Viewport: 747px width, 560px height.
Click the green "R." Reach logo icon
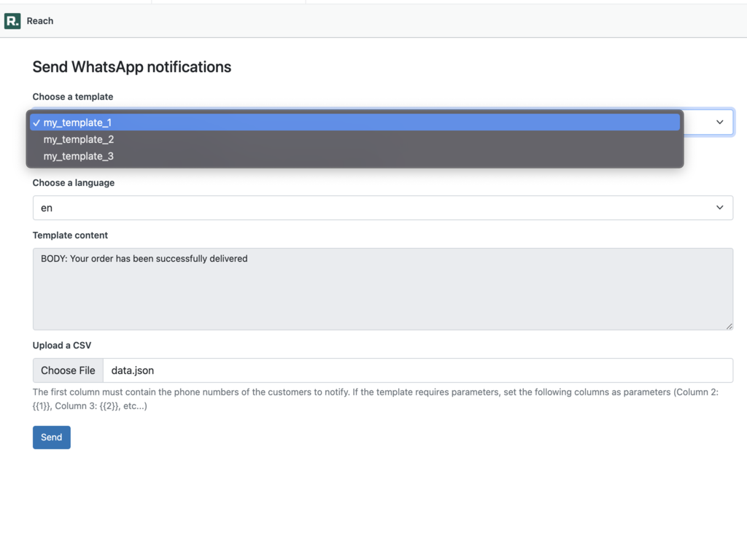[11, 20]
